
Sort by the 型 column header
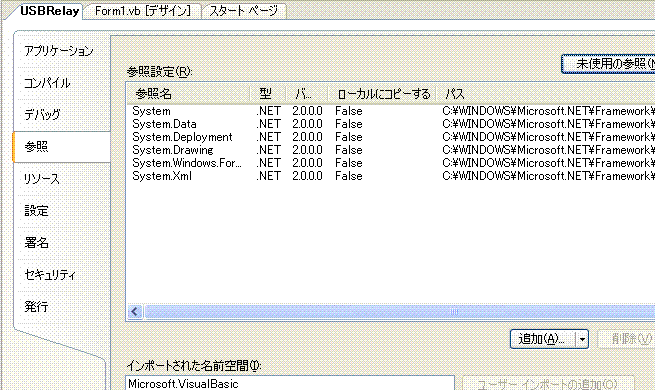(268, 94)
